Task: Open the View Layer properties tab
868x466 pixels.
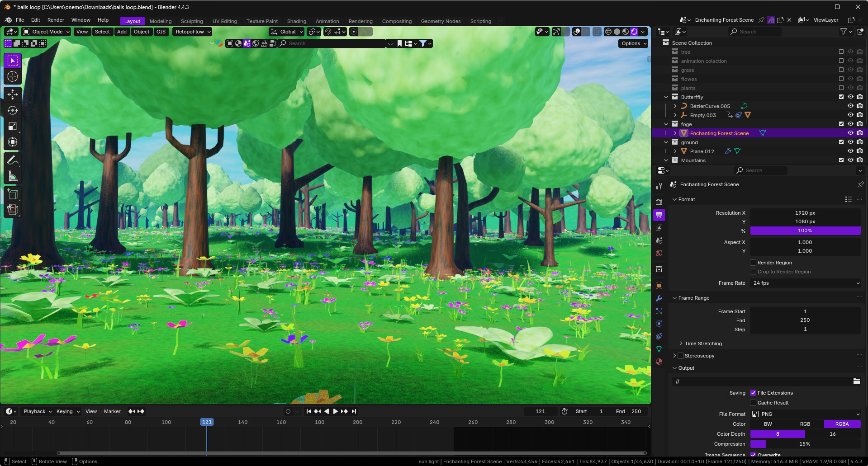Action: [659, 228]
